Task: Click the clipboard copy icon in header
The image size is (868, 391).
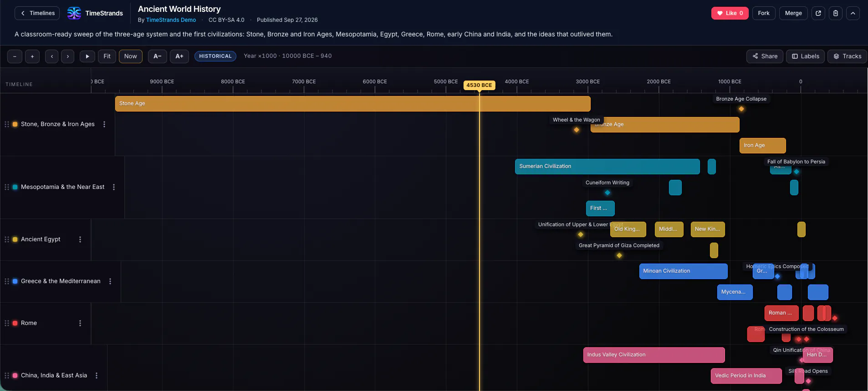Action: click(836, 13)
